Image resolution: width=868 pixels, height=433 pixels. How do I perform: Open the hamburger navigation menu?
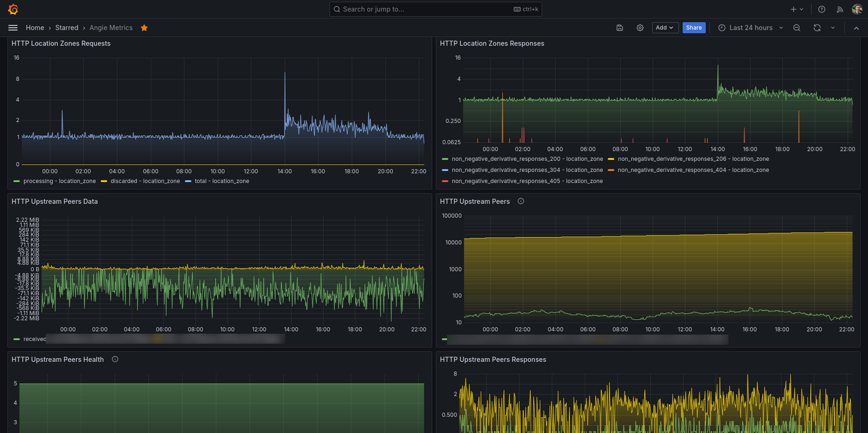pos(13,28)
